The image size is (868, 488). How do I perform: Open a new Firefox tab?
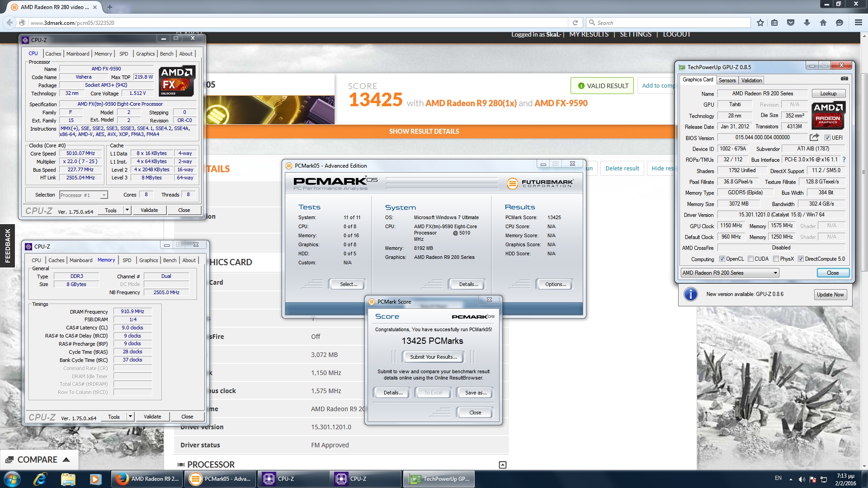[109, 7]
